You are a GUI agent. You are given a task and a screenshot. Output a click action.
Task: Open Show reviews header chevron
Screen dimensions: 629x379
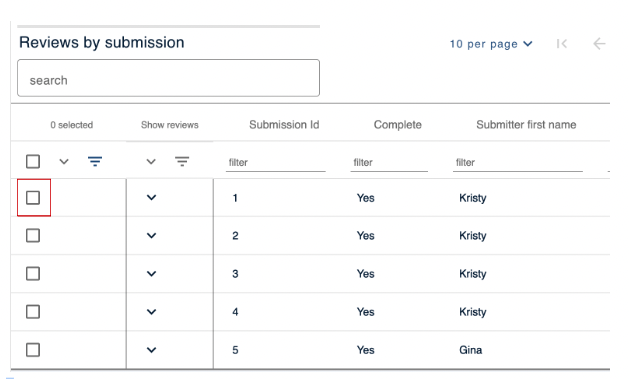pyautogui.click(x=151, y=162)
